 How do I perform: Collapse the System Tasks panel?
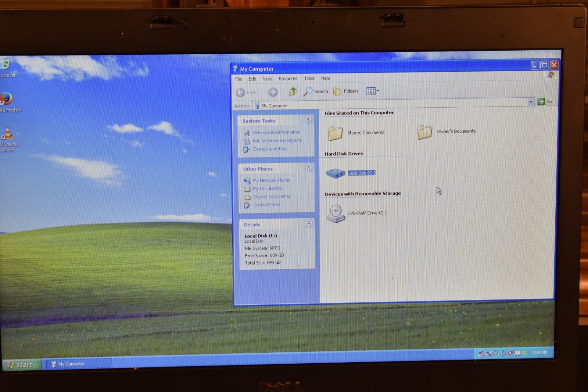[308, 119]
